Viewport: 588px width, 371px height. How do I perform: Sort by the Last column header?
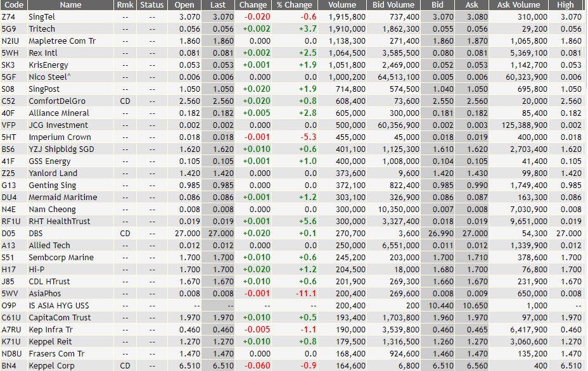pos(218,5)
